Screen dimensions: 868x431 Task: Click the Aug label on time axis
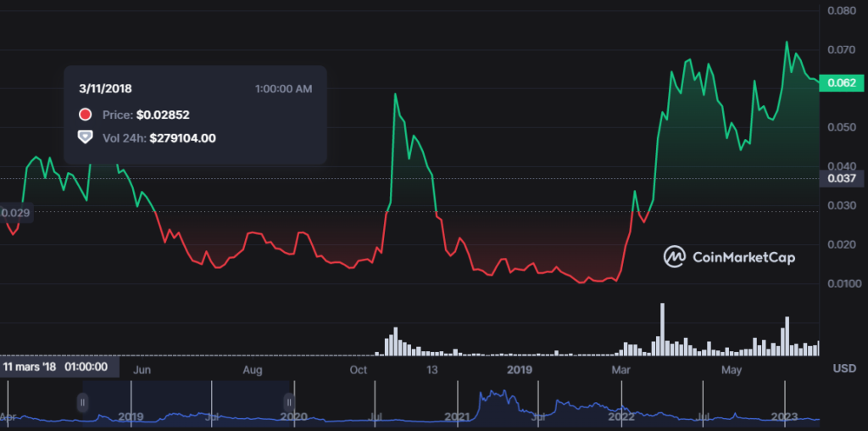pos(253,370)
